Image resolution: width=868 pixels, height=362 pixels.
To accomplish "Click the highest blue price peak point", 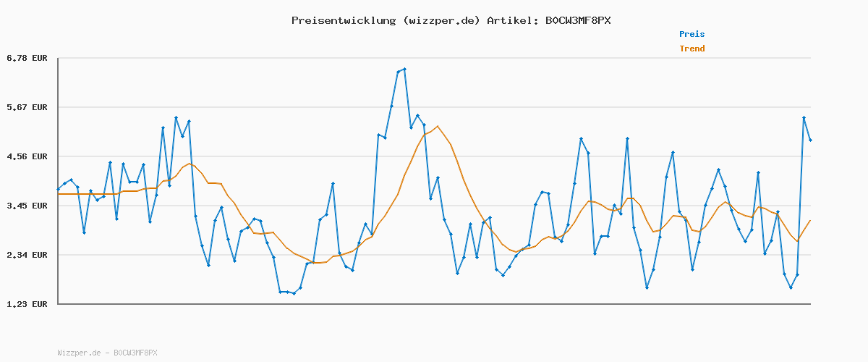I will pos(404,69).
